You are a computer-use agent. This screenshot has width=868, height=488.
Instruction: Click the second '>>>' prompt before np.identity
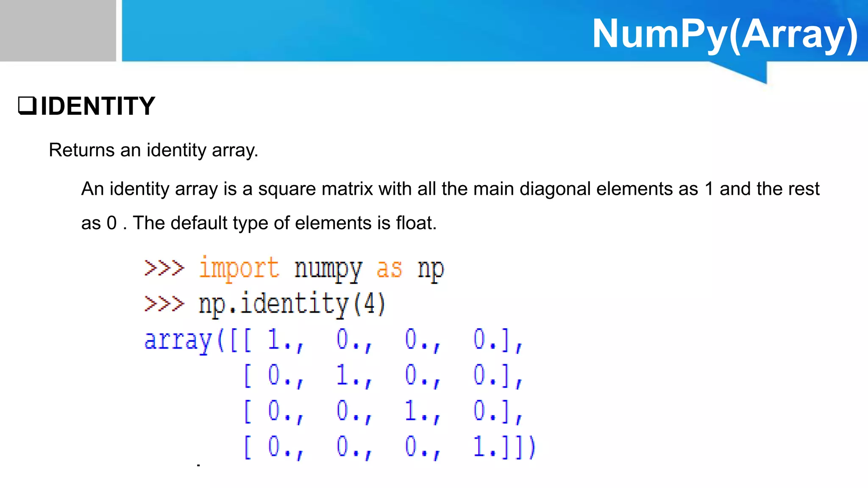point(164,304)
